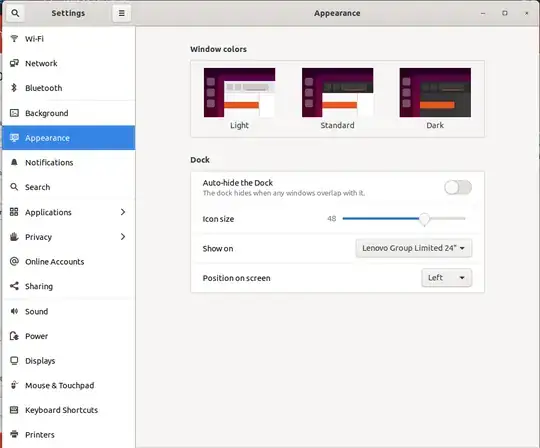Select the Appearance sidebar row
The width and height of the screenshot is (540, 448).
click(x=69, y=138)
